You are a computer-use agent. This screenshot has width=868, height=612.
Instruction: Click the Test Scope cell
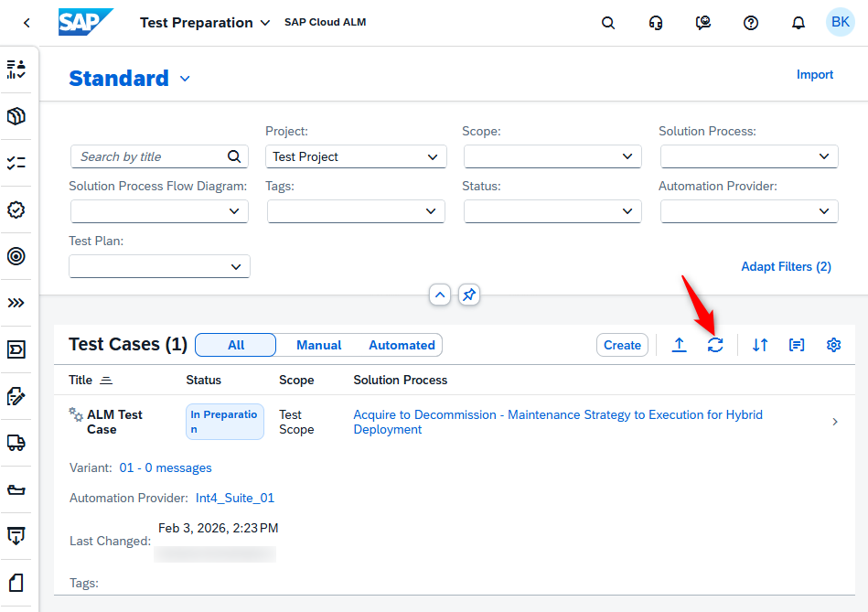296,422
